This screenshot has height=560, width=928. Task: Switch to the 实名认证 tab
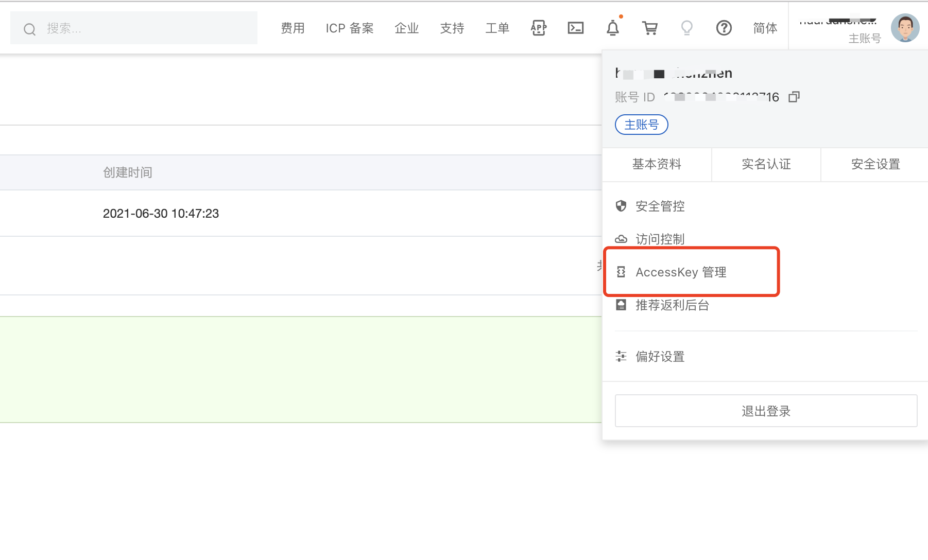click(766, 164)
